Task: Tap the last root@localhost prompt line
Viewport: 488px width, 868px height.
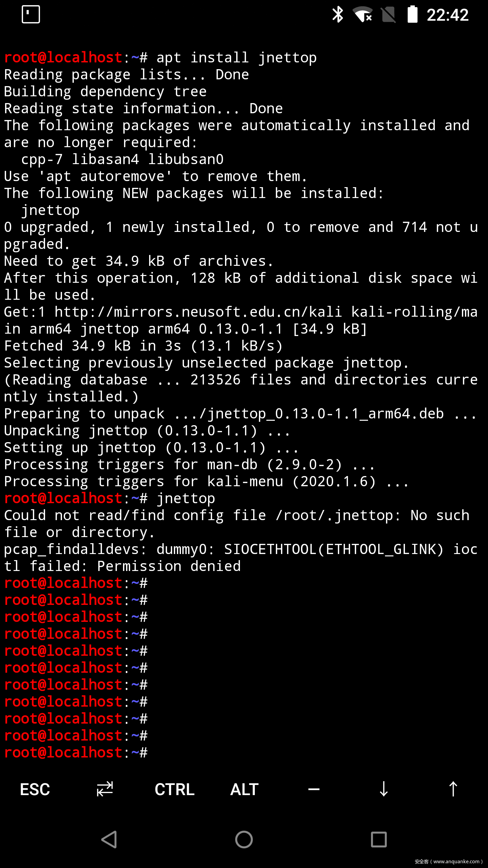Action: [76, 753]
